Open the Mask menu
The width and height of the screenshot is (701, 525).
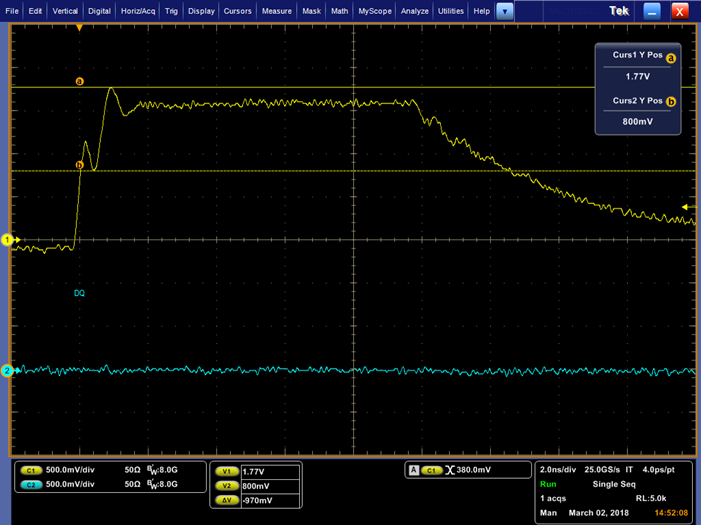312,11
